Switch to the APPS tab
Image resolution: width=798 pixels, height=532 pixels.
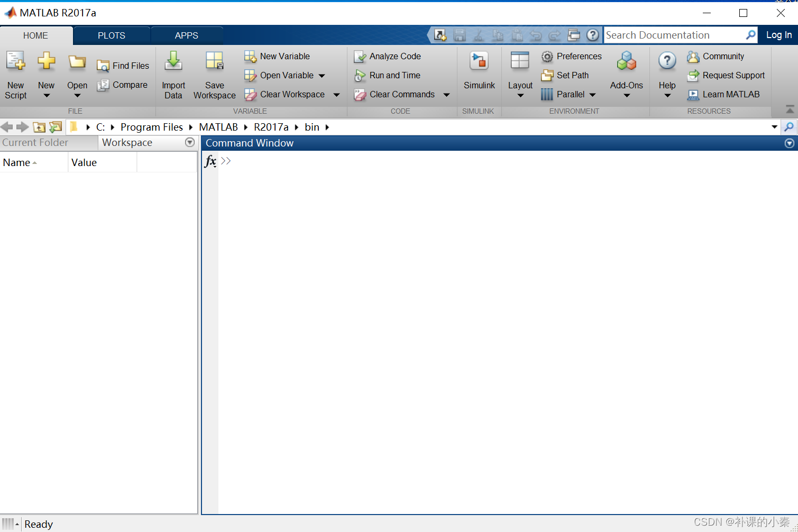(x=187, y=35)
